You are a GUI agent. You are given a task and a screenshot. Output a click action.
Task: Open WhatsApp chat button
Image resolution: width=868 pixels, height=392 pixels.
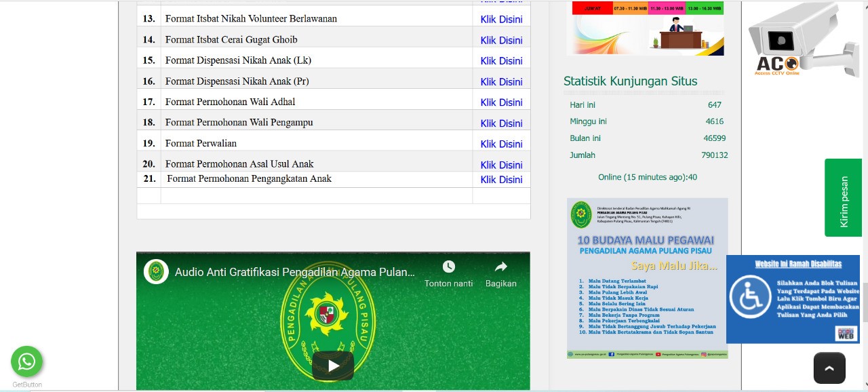[x=26, y=361]
